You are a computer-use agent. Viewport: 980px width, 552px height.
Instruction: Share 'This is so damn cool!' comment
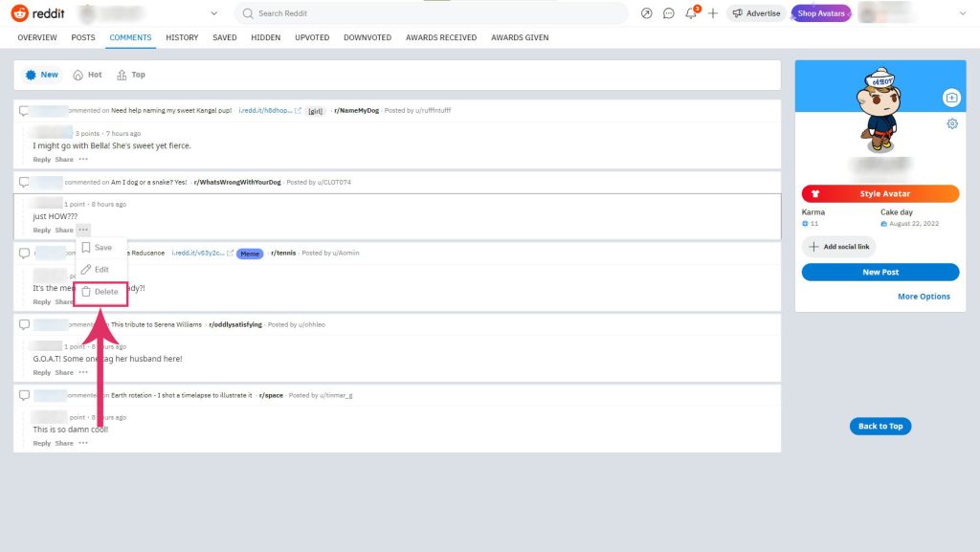[64, 443]
